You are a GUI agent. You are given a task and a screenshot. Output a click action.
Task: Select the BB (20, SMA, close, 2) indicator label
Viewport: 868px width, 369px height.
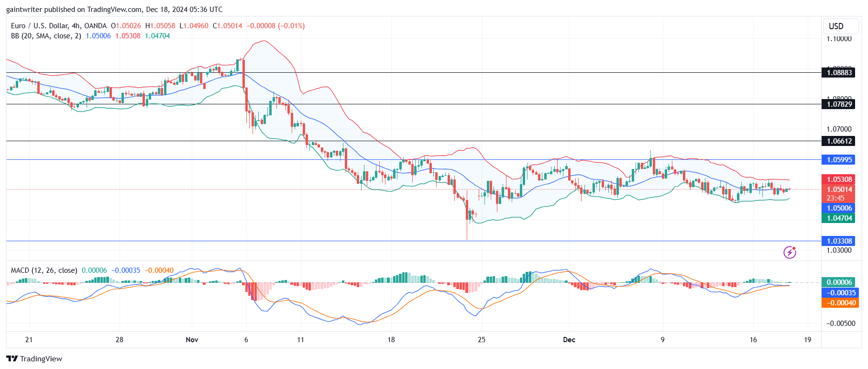[46, 36]
